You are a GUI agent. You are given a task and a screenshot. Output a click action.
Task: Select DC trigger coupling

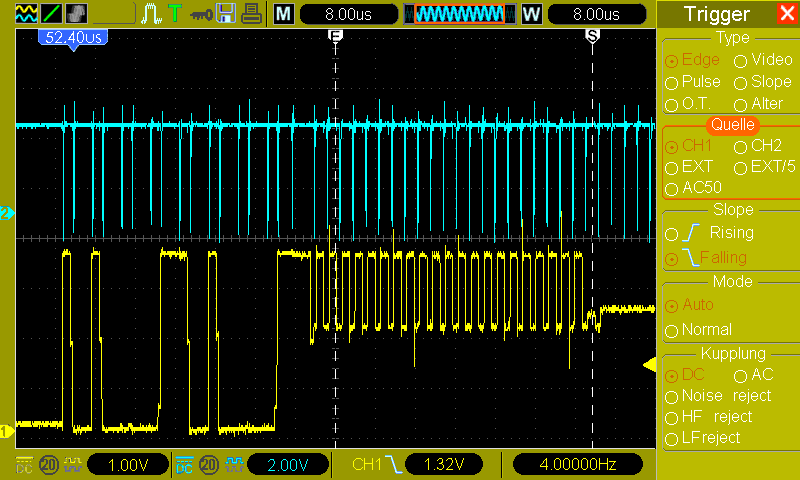pyautogui.click(x=685, y=375)
